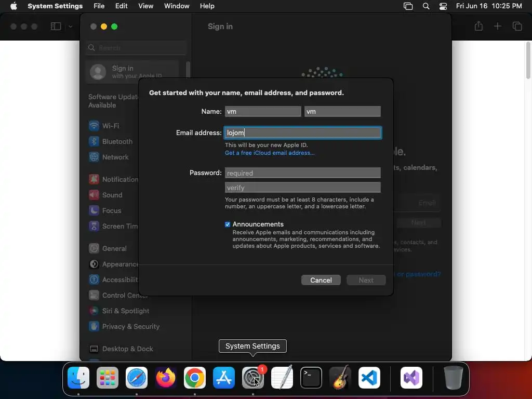Open Visual Studio purple dock icon
This screenshot has height=399, width=532.
click(x=411, y=378)
